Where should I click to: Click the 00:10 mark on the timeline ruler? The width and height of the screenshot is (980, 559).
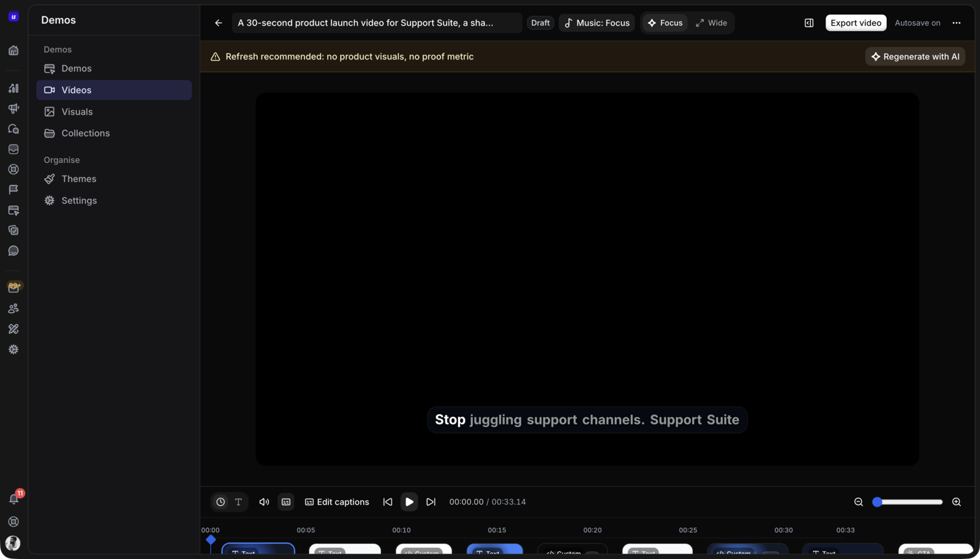click(x=401, y=530)
